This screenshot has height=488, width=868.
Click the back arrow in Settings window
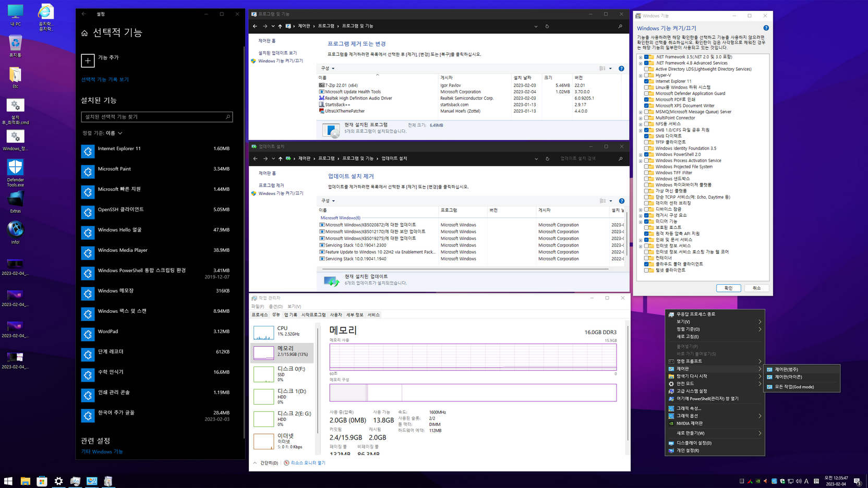(83, 14)
